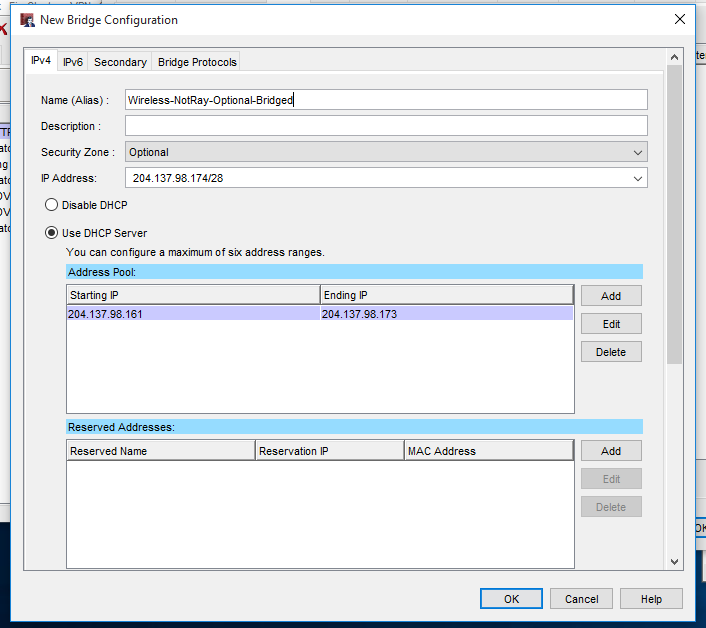Switch to the IPv6 tab
The height and width of the screenshot is (628, 706).
(72, 62)
